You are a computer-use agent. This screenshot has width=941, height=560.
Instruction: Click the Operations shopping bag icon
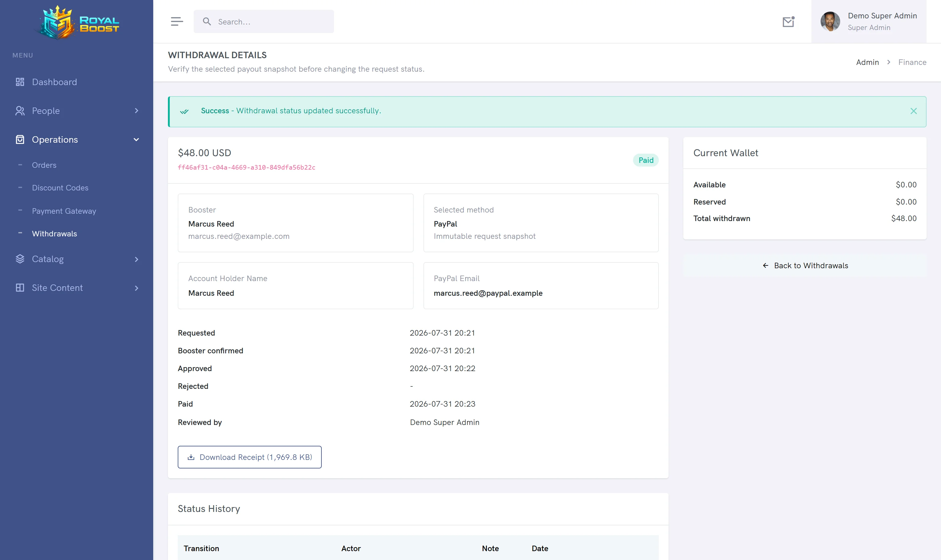[20, 140]
